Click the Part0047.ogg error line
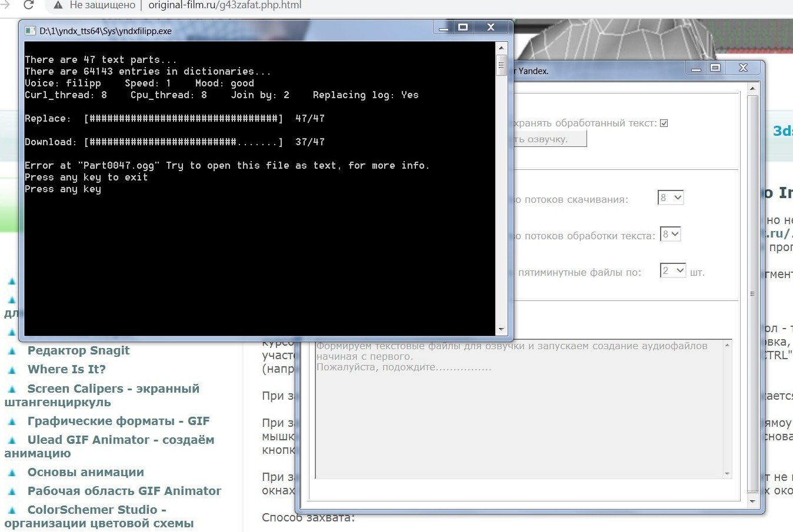Screen dimensions: 793x532 227,166
